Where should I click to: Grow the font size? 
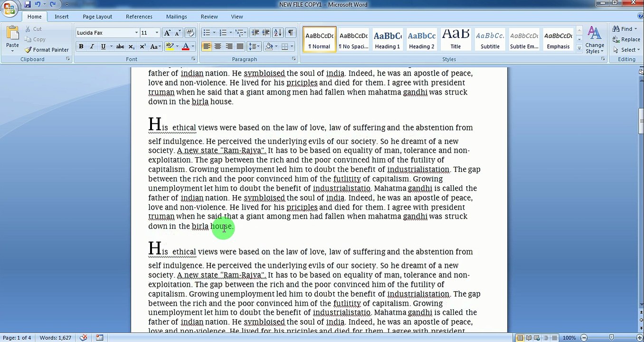(167, 33)
